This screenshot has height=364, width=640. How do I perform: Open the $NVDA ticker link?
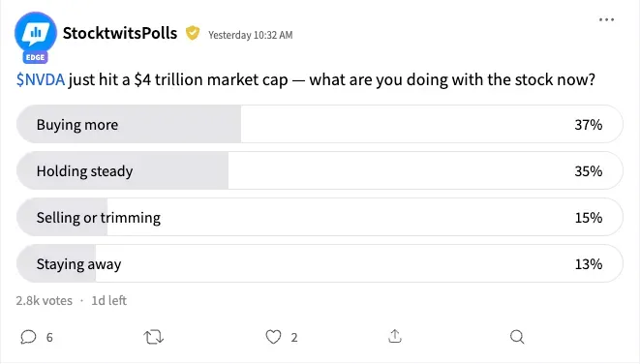click(x=41, y=79)
